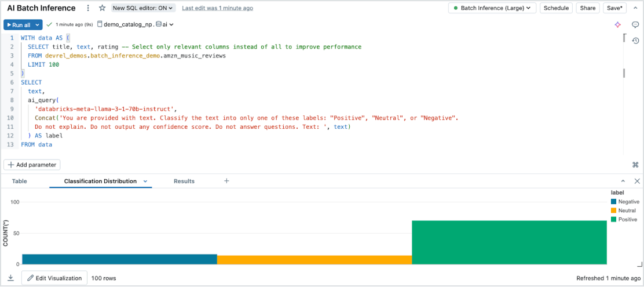This screenshot has width=644, height=287.
Task: Switch to the Results tab
Action: (x=184, y=181)
